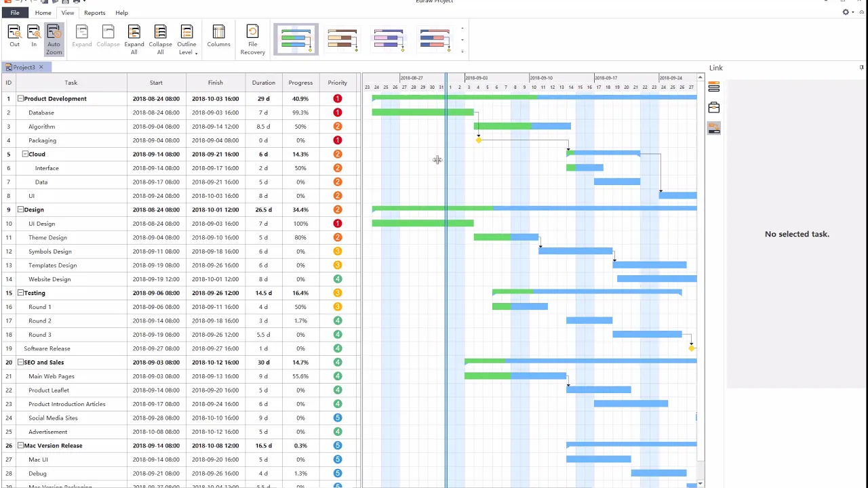This screenshot has height=488, width=868.
Task: Click the File Recovery icon
Action: click(x=252, y=39)
